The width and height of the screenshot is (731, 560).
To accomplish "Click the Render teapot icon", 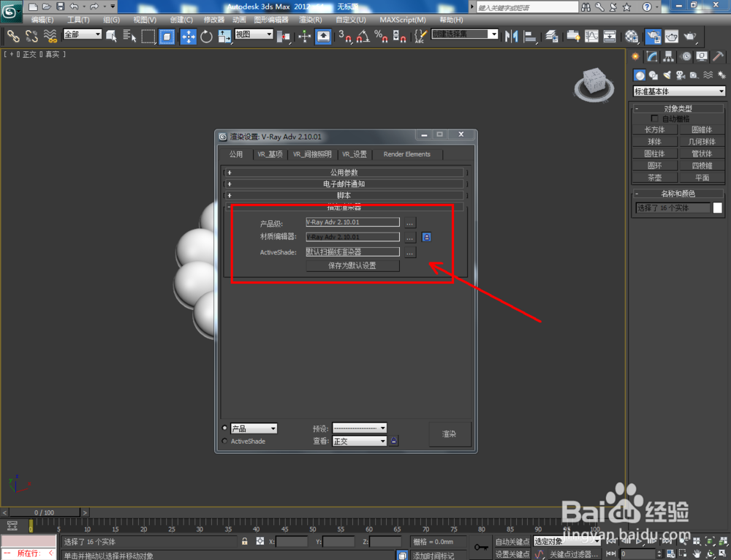I will click(x=689, y=36).
